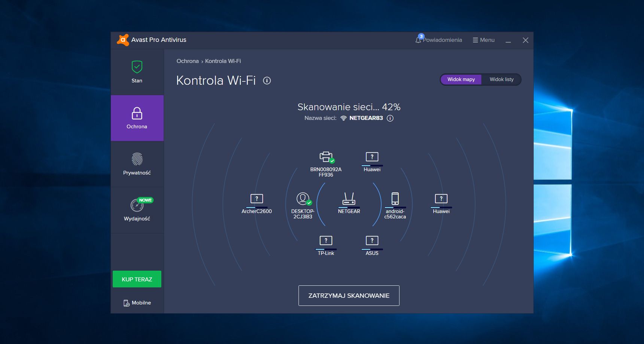The image size is (644, 344).
Task: Switch to Widok mapy view
Action: tap(461, 79)
